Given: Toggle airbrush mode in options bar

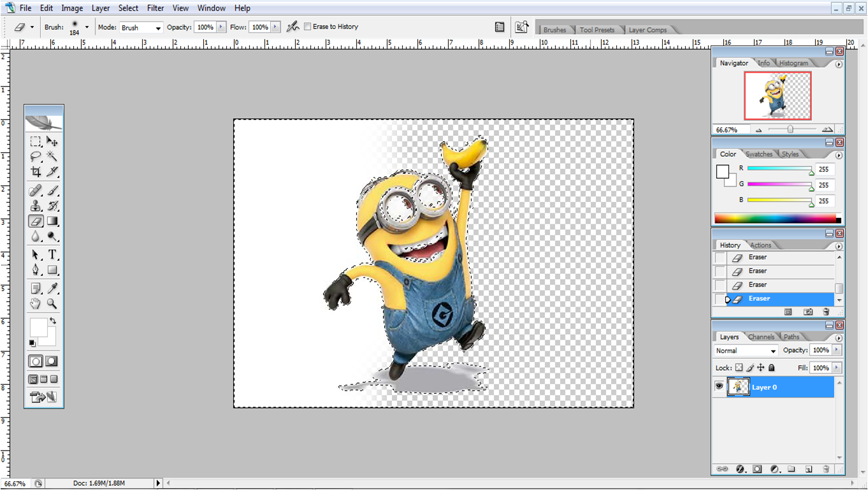Looking at the screenshot, I should (293, 27).
